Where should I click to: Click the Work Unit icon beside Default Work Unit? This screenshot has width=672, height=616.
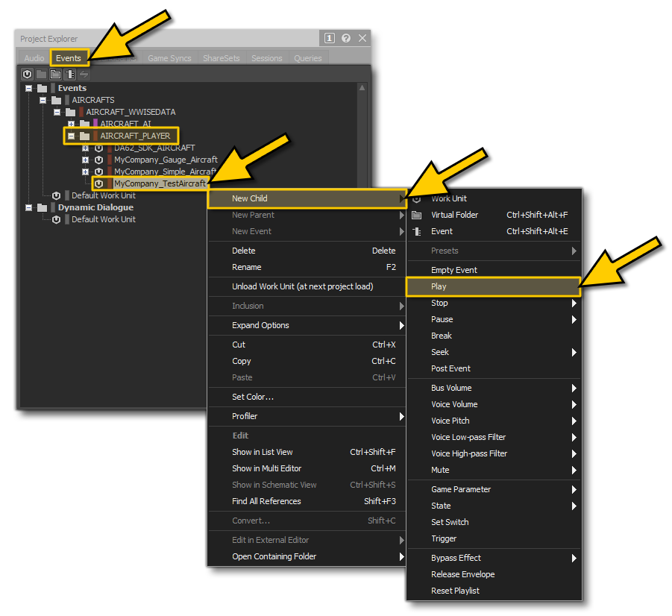click(x=56, y=195)
